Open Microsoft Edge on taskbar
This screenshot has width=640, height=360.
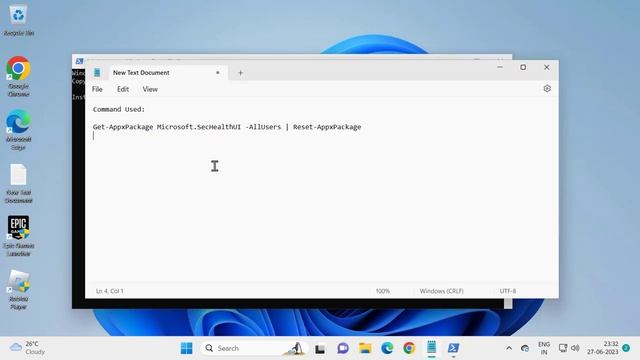tap(387, 348)
